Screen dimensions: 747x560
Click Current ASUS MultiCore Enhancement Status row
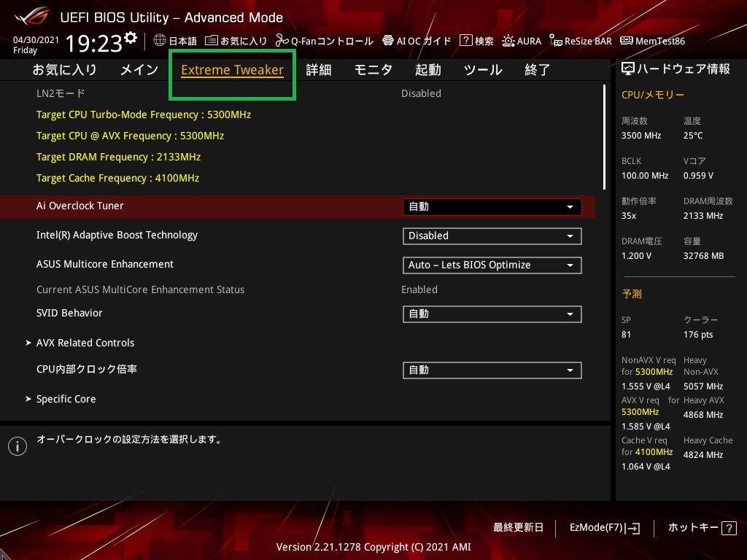[x=298, y=289]
